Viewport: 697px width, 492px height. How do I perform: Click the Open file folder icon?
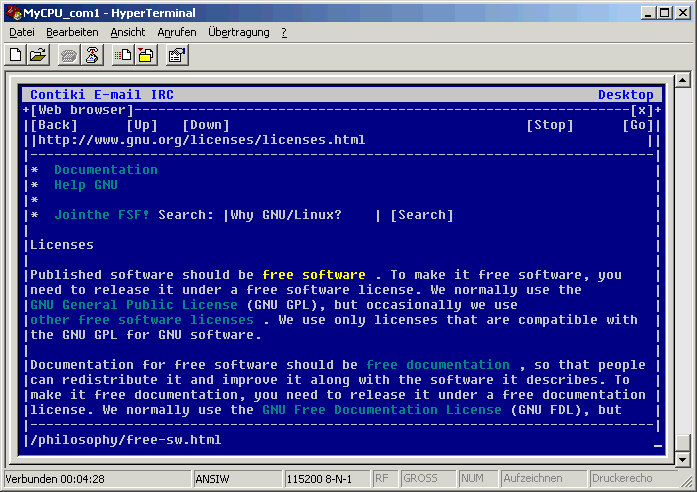click(38, 55)
